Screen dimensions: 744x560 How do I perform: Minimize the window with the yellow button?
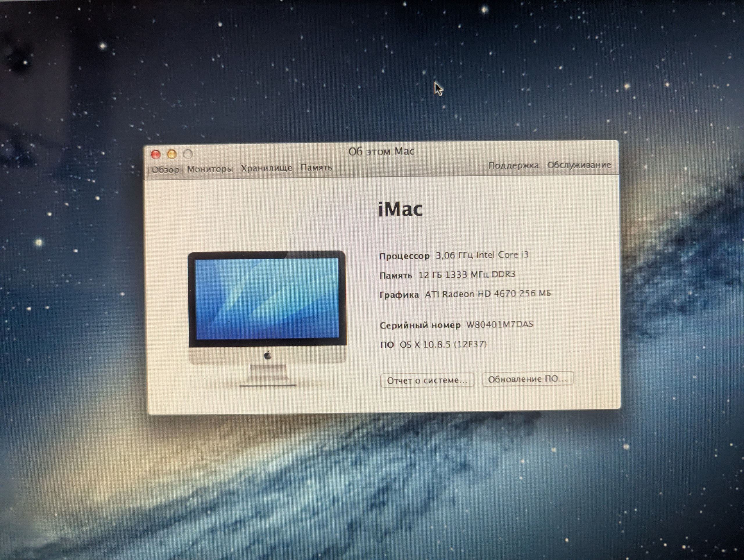[172, 154]
